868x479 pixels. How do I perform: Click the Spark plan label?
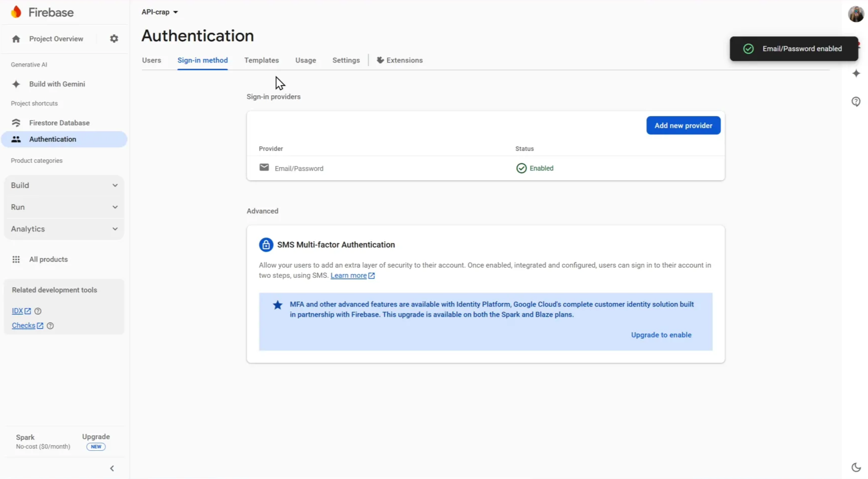click(25, 438)
